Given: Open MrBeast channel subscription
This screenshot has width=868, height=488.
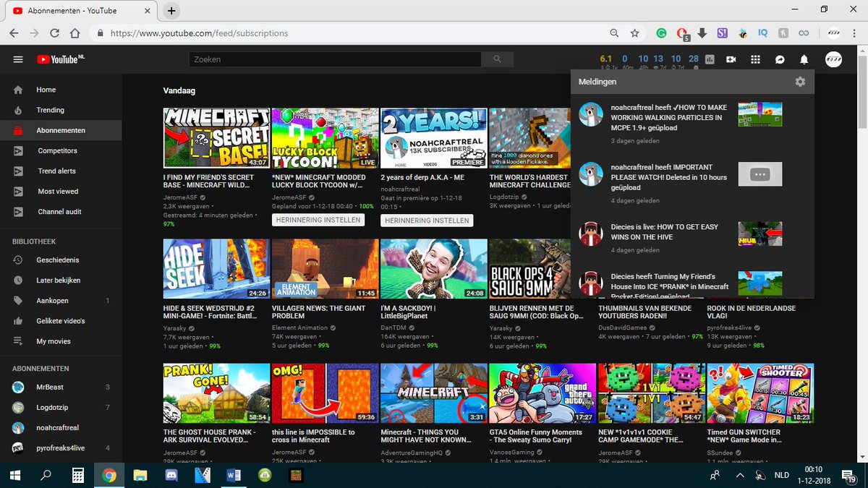Looking at the screenshot, I should point(61,387).
